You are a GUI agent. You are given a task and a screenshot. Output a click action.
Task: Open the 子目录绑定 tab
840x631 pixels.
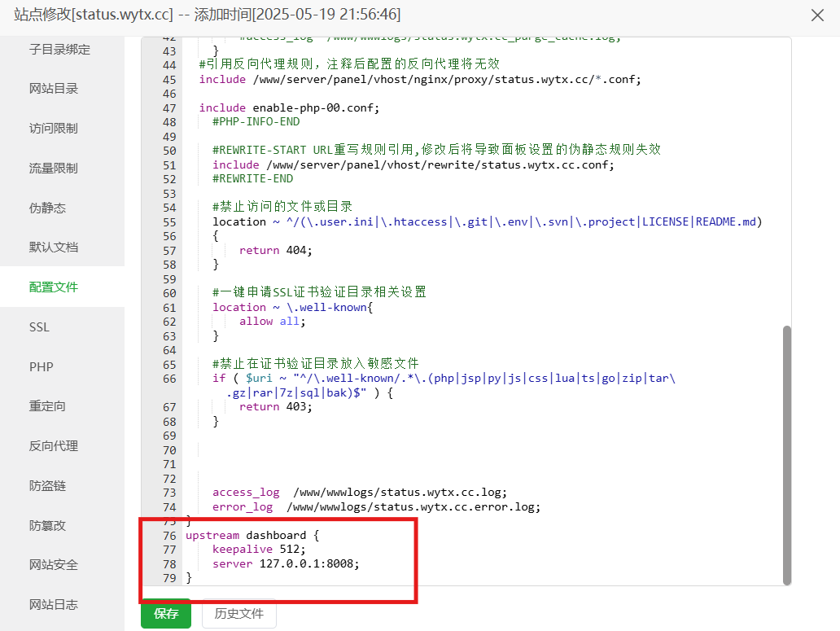coord(59,50)
